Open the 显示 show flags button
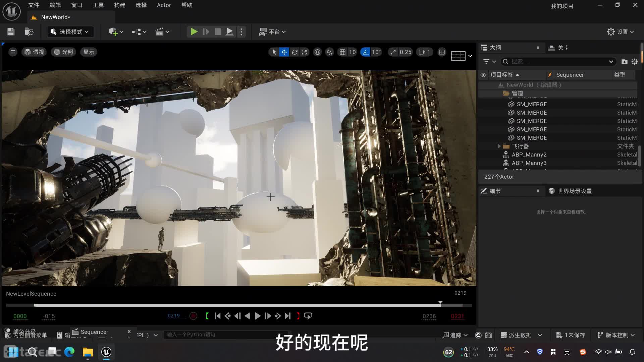 [89, 52]
